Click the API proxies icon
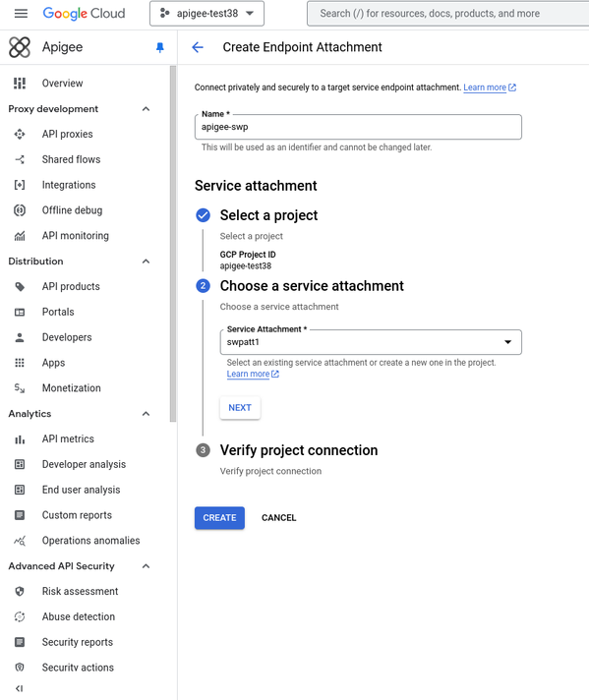 (20, 134)
